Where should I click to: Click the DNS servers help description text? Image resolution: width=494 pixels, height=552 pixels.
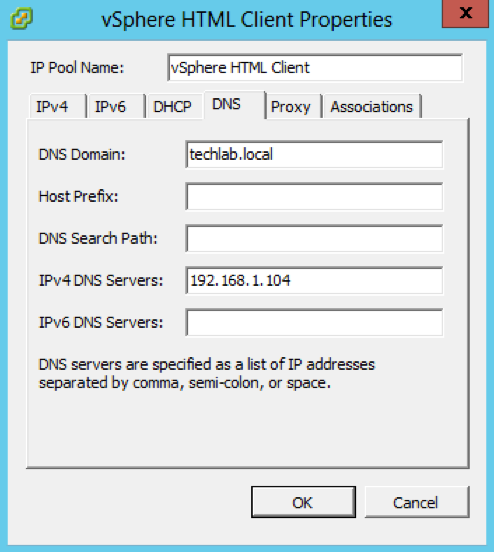click(x=207, y=374)
